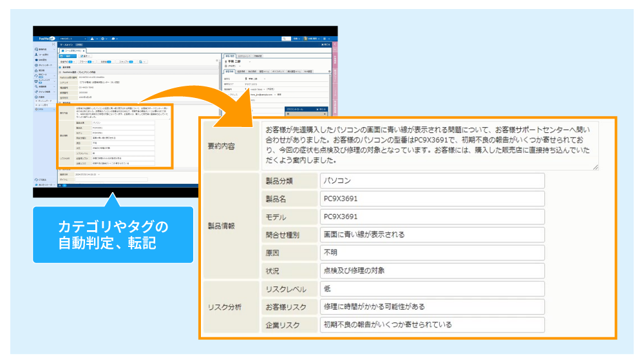
Task: Click the 要約内容 summary text area
Action: click(x=430, y=146)
